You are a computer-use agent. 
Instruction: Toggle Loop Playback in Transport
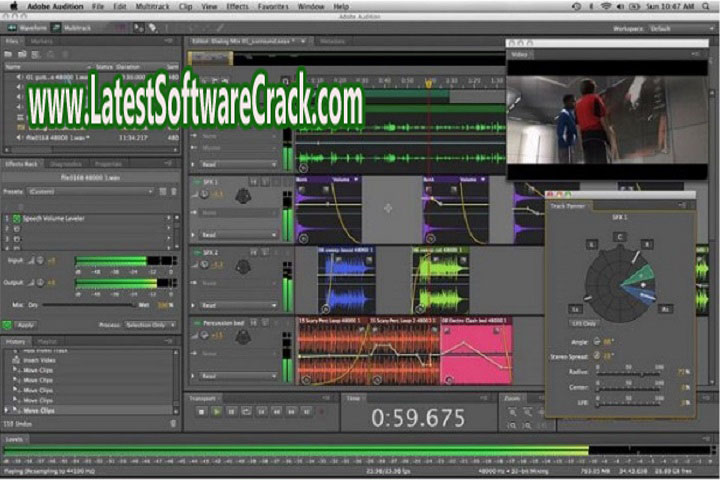(247, 412)
